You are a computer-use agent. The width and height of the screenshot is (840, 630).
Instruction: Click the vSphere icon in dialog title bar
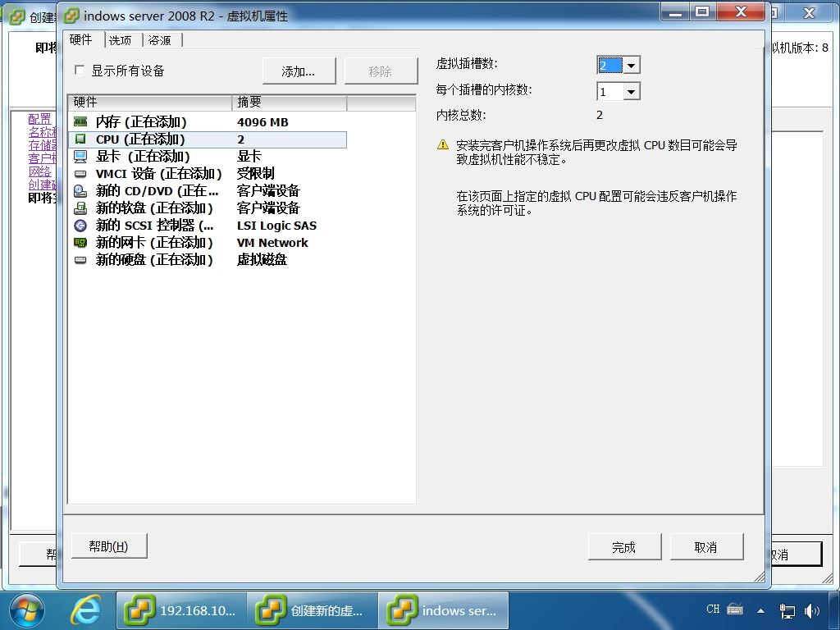71,16
